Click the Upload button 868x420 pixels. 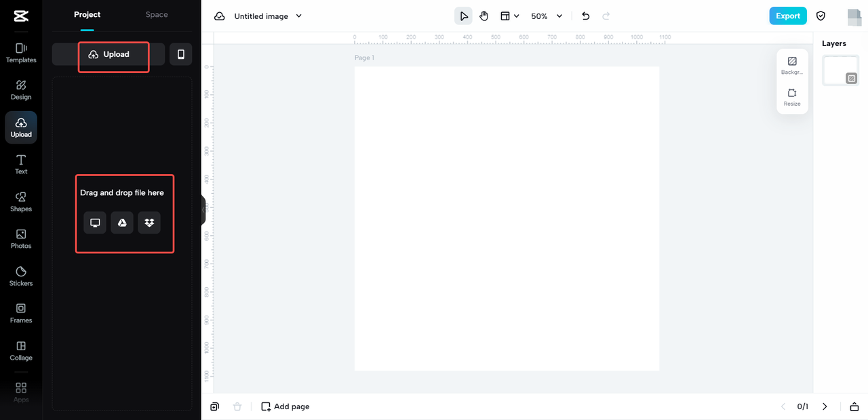(108, 54)
